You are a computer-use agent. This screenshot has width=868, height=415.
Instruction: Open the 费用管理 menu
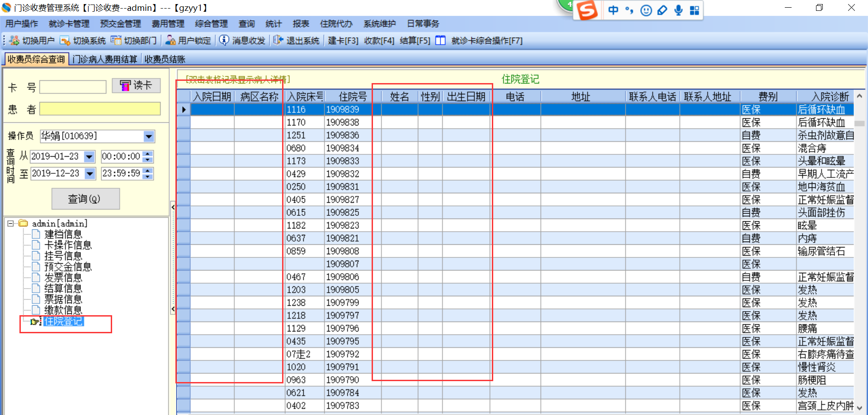(x=168, y=23)
